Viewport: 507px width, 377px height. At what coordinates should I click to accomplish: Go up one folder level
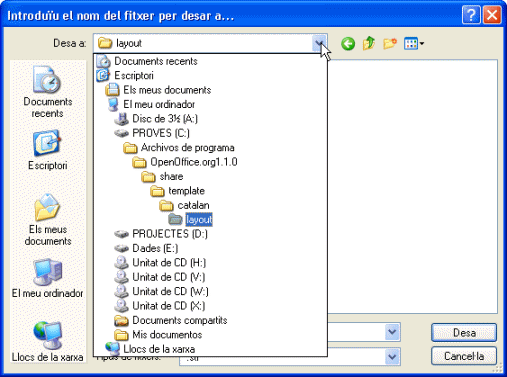point(369,44)
